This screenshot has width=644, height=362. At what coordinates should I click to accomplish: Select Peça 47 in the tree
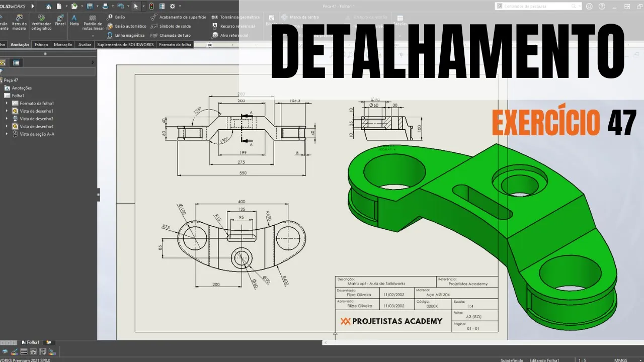click(11, 80)
